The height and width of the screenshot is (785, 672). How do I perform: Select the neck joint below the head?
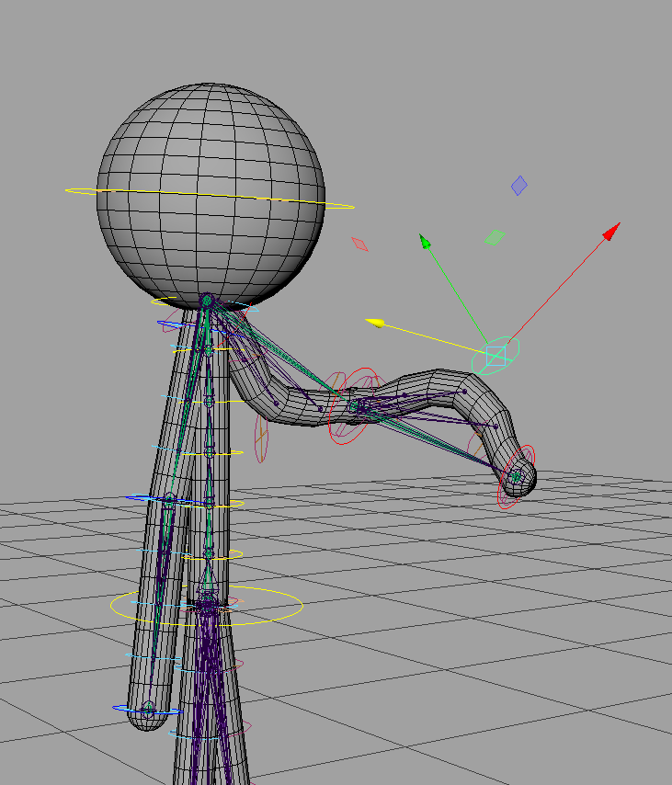[x=207, y=301]
